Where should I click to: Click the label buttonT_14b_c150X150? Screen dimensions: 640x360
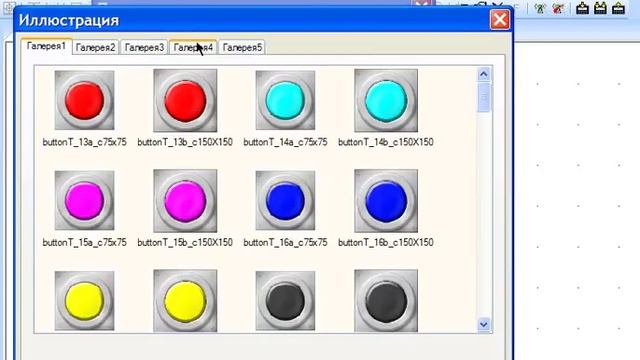pos(386,142)
